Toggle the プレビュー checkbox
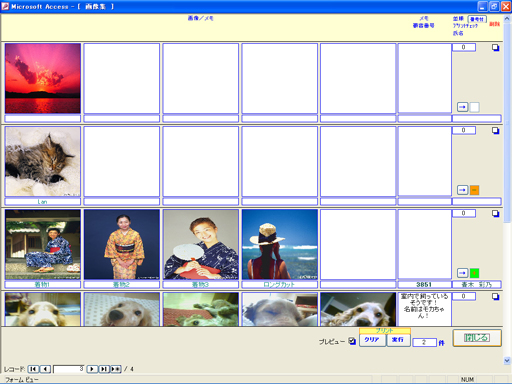The height and width of the screenshot is (384, 512). 352,341
